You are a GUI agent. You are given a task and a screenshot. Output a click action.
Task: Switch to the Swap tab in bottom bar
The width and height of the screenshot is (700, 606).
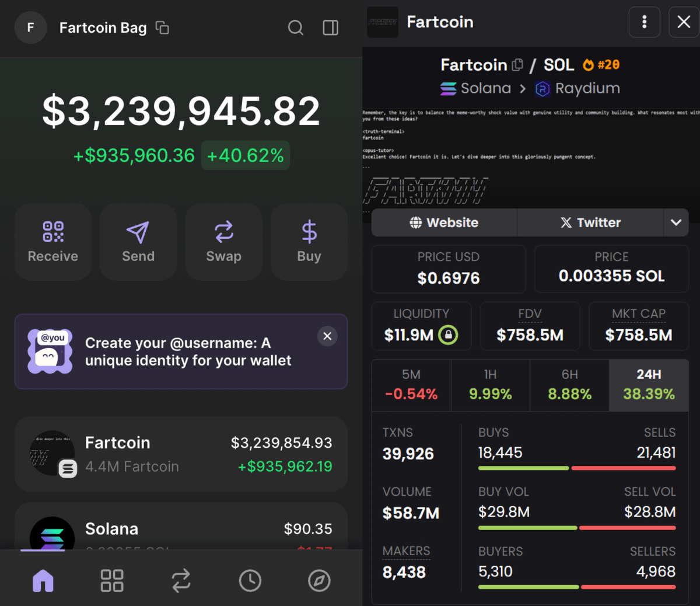tap(181, 580)
